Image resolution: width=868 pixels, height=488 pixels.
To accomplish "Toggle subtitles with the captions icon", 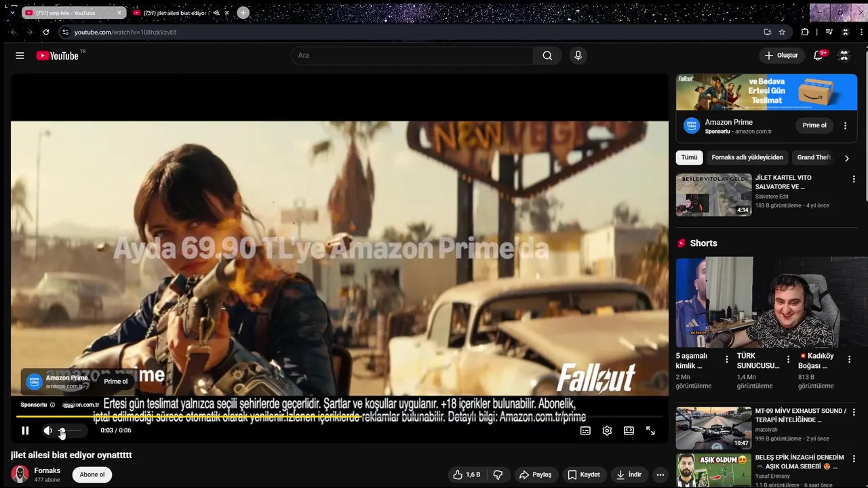I will coord(585,430).
